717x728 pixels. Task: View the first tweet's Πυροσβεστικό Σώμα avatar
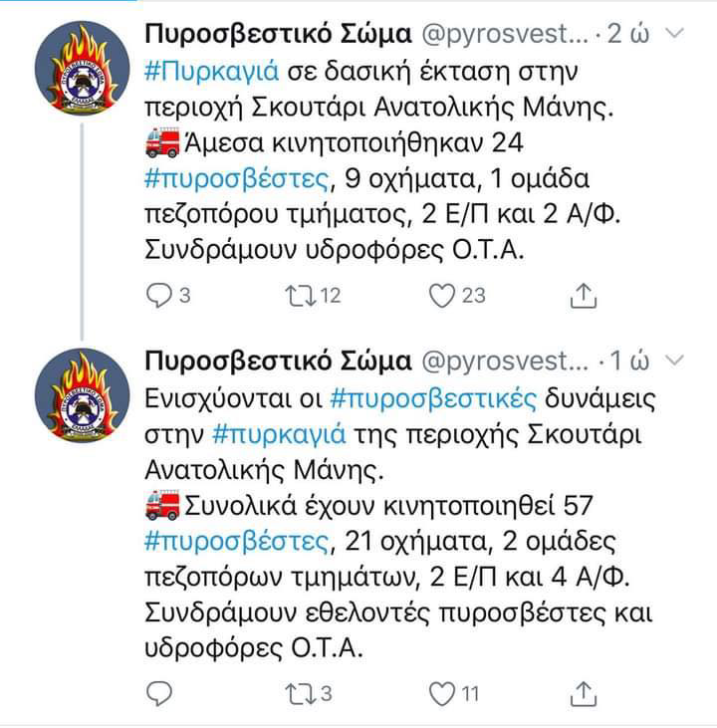click(83, 69)
